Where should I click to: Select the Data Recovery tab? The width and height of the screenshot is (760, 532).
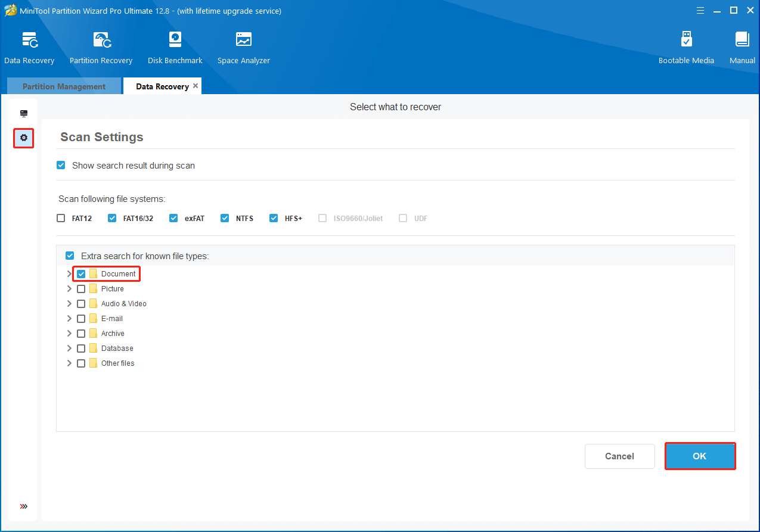(162, 86)
